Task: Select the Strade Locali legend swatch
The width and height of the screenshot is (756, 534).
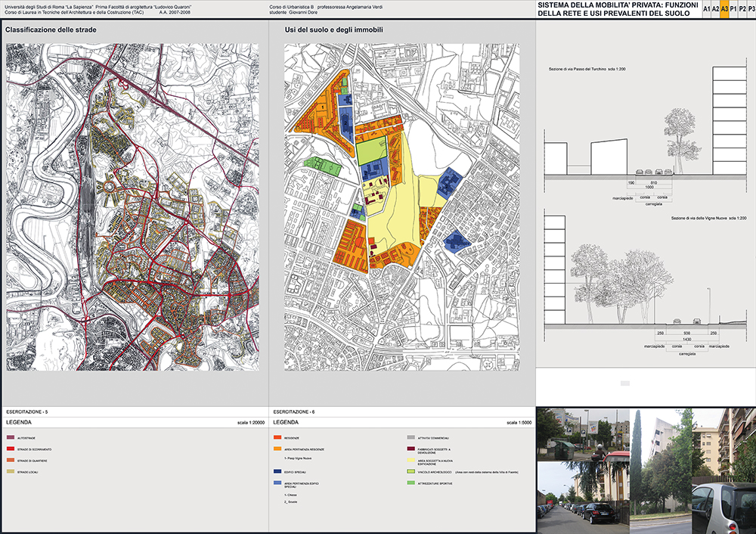Action: [x=10, y=471]
